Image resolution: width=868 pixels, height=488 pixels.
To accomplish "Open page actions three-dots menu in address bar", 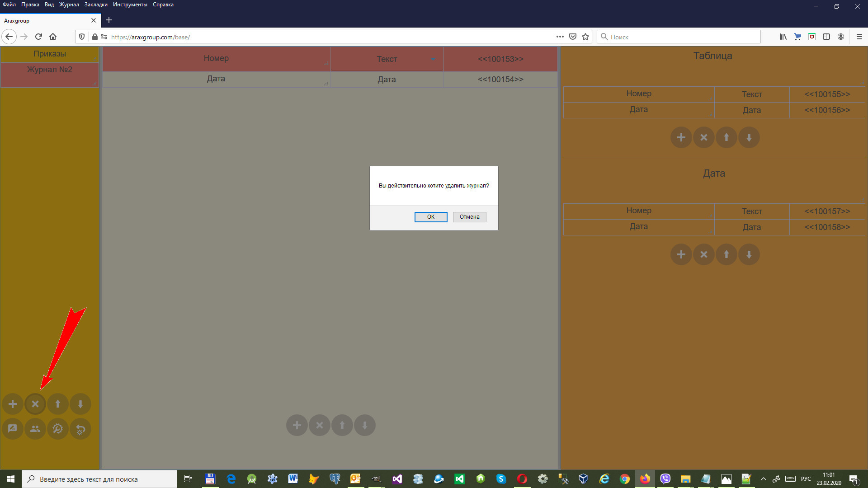I will [560, 37].
